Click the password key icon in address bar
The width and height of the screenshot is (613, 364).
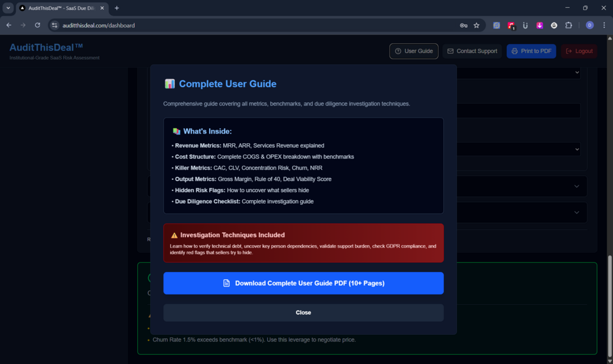tap(464, 26)
